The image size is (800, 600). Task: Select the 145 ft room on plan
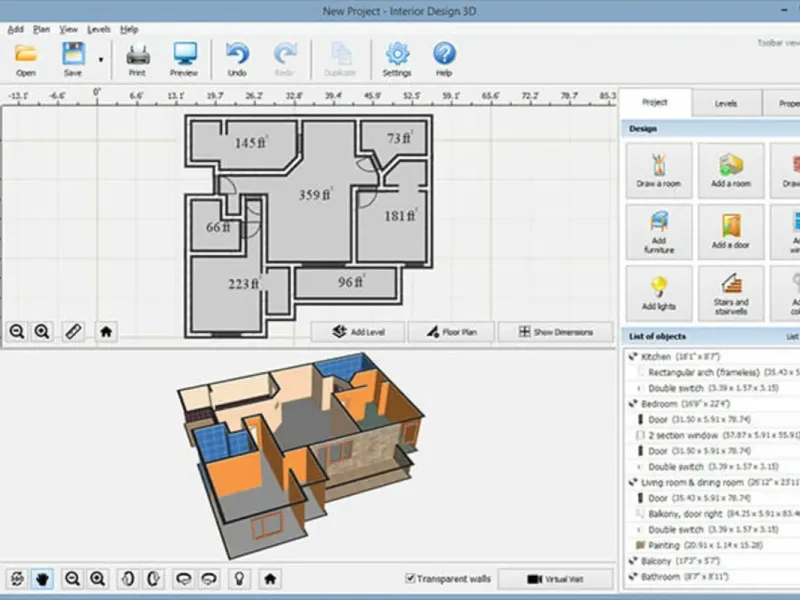pyautogui.click(x=251, y=143)
